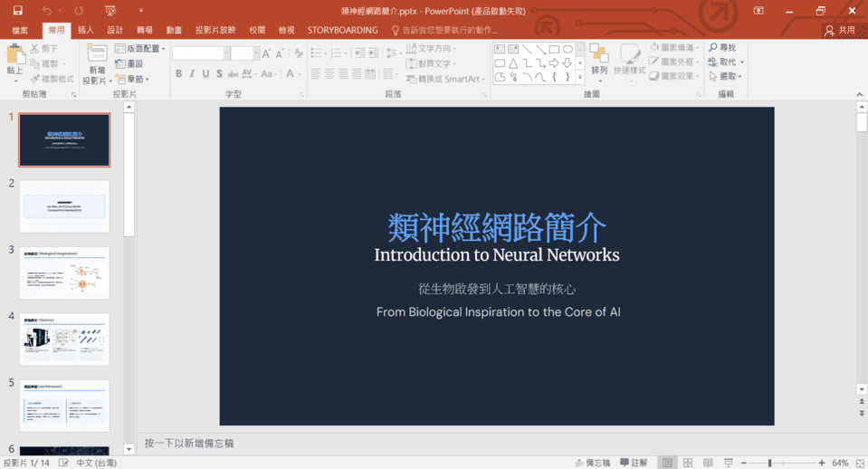Click the Save icon in quick access toolbar
Viewport: 868px width, 469px height.
(17, 11)
